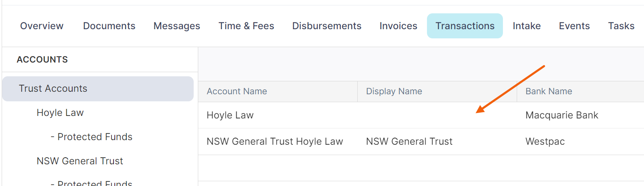Open the Time & Fees tab
Viewport: 644px width, 186px height.
(246, 26)
